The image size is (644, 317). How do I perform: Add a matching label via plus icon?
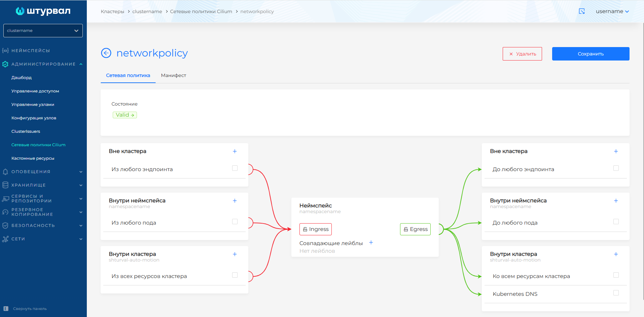click(x=371, y=243)
